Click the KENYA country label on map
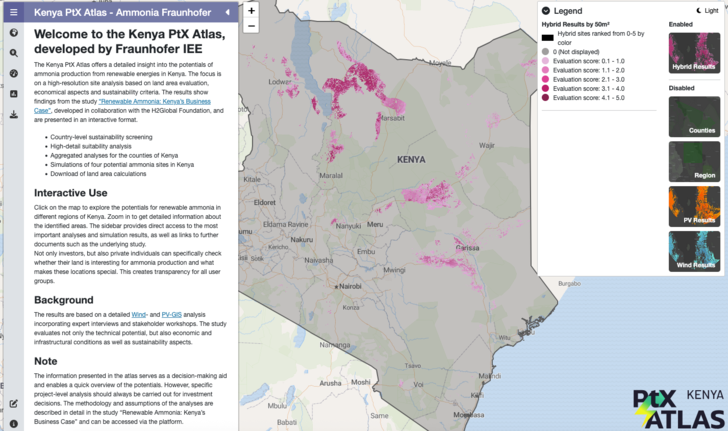This screenshot has height=431, width=728. [411, 159]
